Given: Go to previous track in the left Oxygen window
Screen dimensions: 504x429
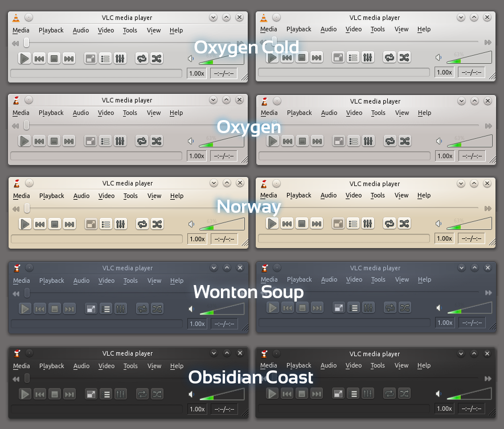Looking at the screenshot, I should (39, 141).
